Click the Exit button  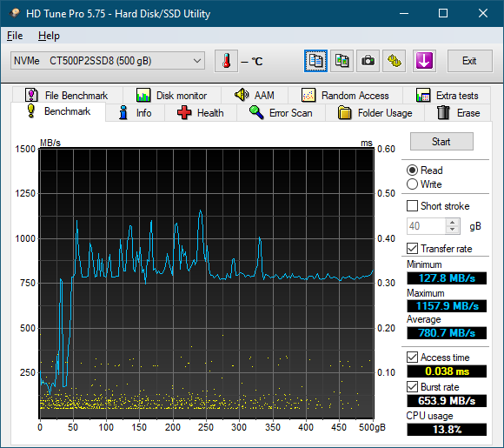(469, 61)
